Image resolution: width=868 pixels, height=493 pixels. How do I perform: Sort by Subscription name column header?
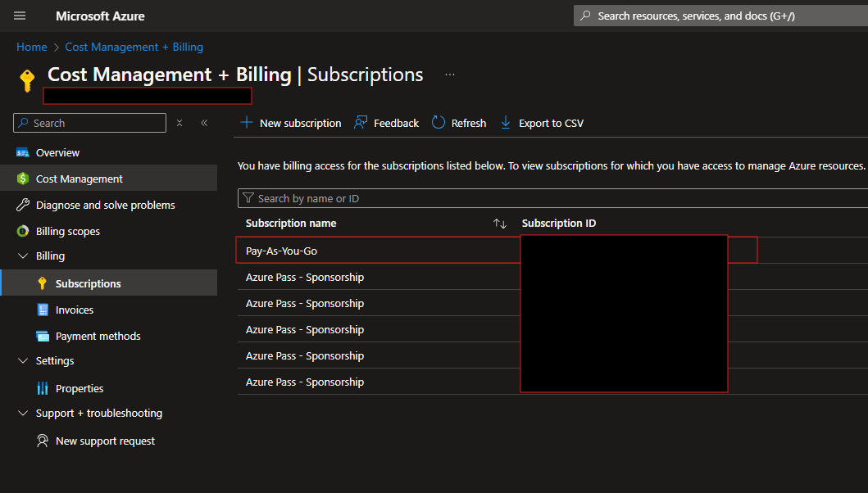pos(291,223)
